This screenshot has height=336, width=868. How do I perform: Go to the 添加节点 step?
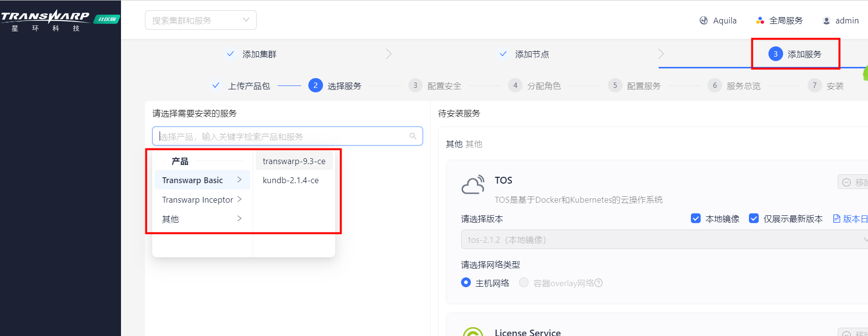[x=532, y=54]
